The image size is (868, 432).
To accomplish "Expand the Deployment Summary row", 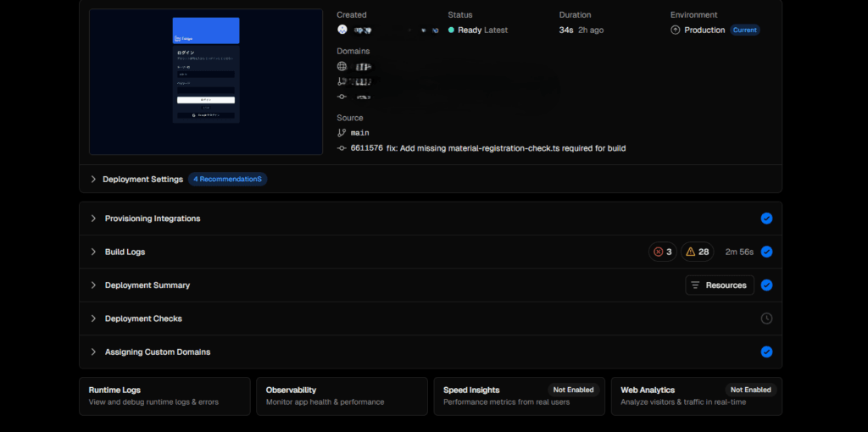I will 93,285.
